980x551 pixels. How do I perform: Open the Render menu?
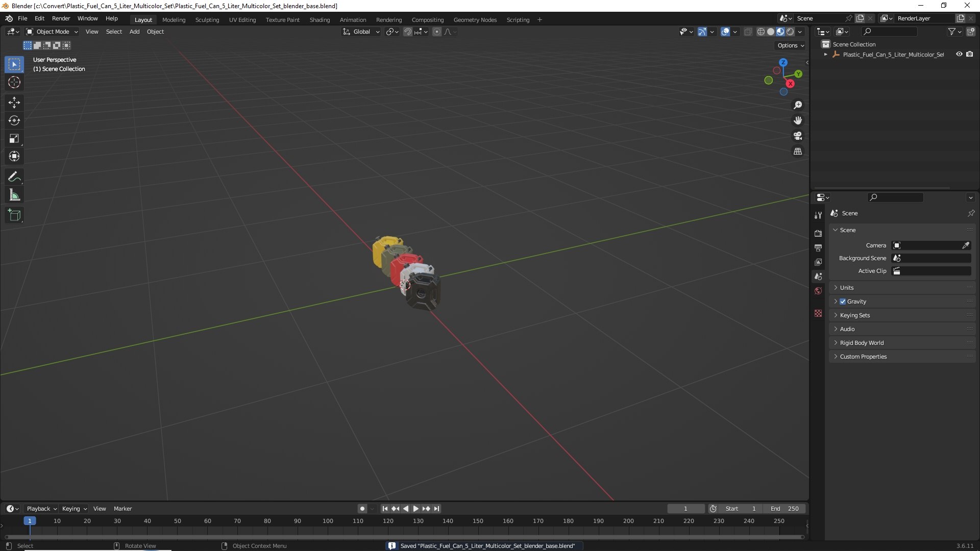[x=61, y=18]
